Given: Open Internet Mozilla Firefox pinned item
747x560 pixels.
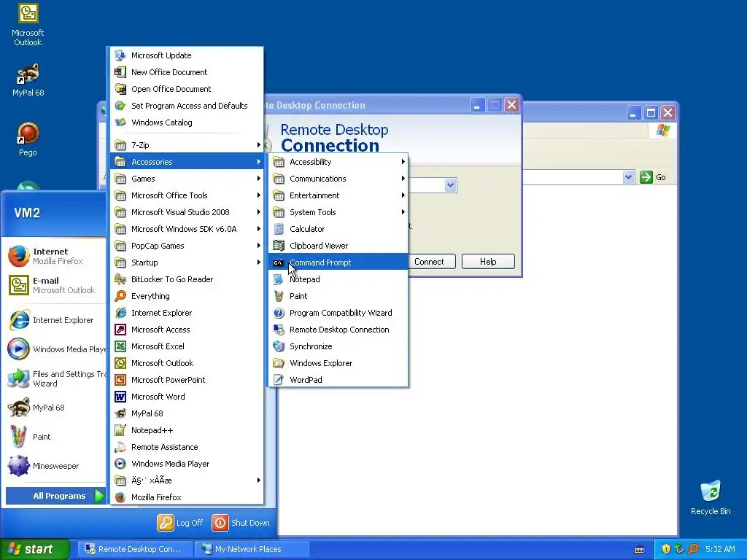Looking at the screenshot, I should click(x=55, y=256).
